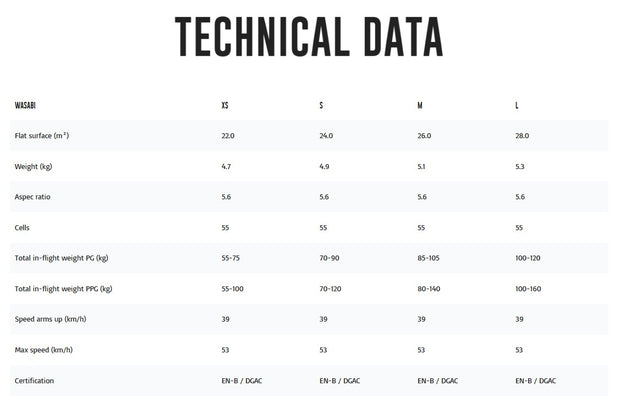Click the S size column header
This screenshot has width=620, height=413.
click(321, 105)
